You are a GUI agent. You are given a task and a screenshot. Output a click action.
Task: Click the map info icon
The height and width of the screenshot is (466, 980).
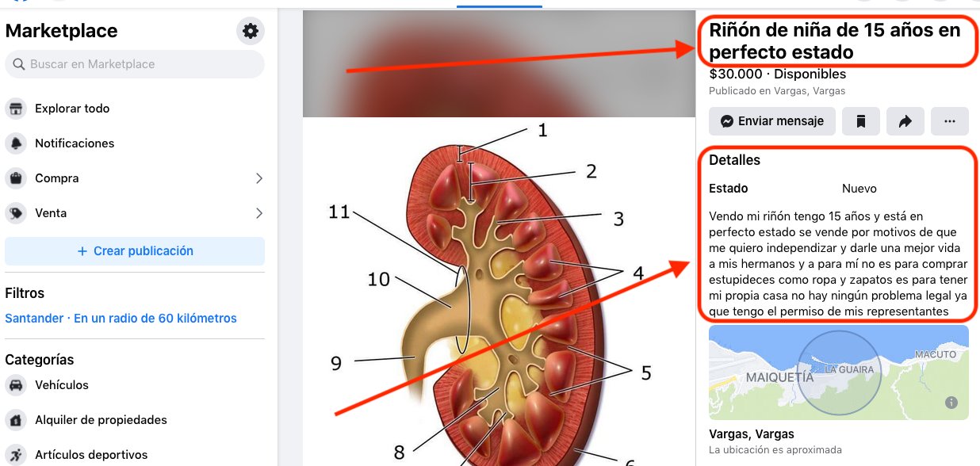(x=952, y=403)
